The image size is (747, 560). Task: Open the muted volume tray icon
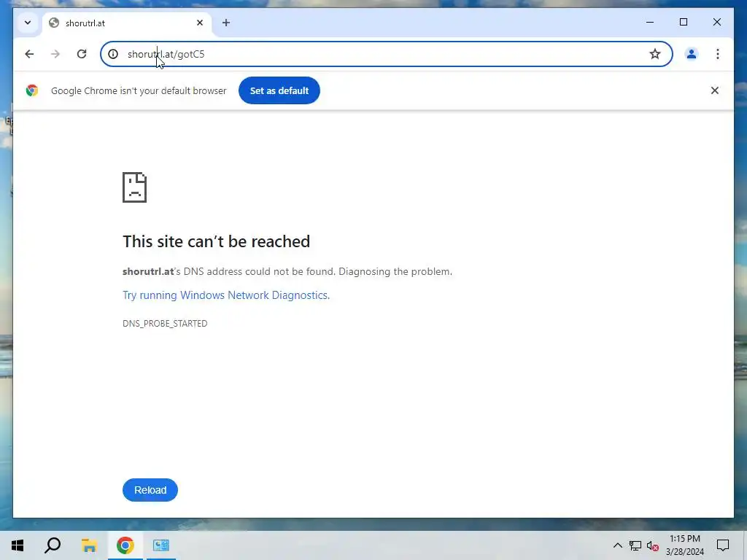pos(653,545)
